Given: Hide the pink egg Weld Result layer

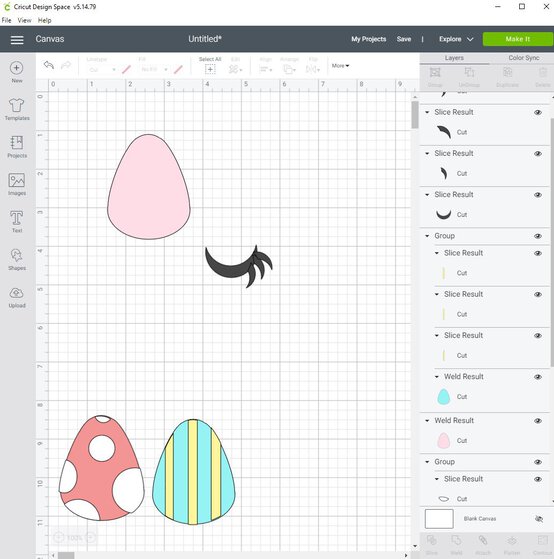Looking at the screenshot, I should [538, 421].
